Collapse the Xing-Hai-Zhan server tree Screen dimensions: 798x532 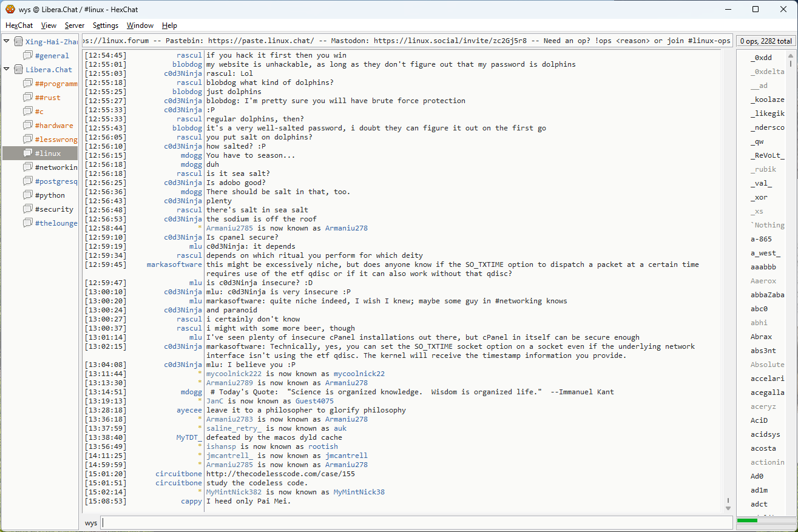7,42
